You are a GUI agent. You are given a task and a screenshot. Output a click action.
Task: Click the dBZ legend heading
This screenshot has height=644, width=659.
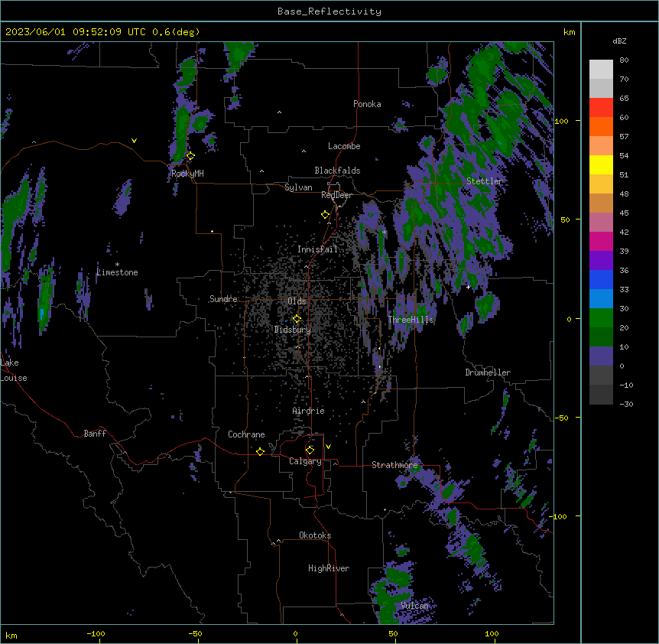[x=619, y=41]
